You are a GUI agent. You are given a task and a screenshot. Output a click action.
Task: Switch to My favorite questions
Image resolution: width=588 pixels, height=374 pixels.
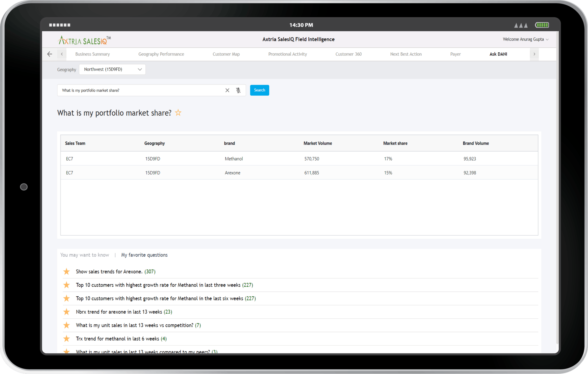pos(144,255)
